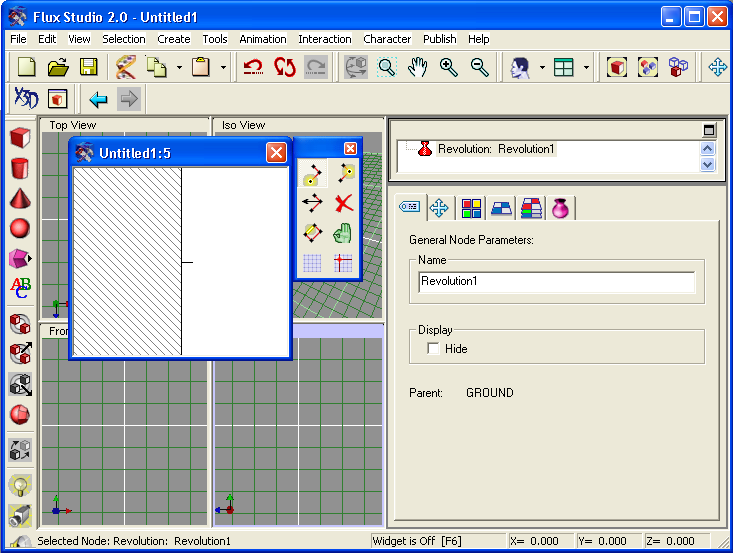Toggle the Hide checkbox under Display

coord(433,348)
